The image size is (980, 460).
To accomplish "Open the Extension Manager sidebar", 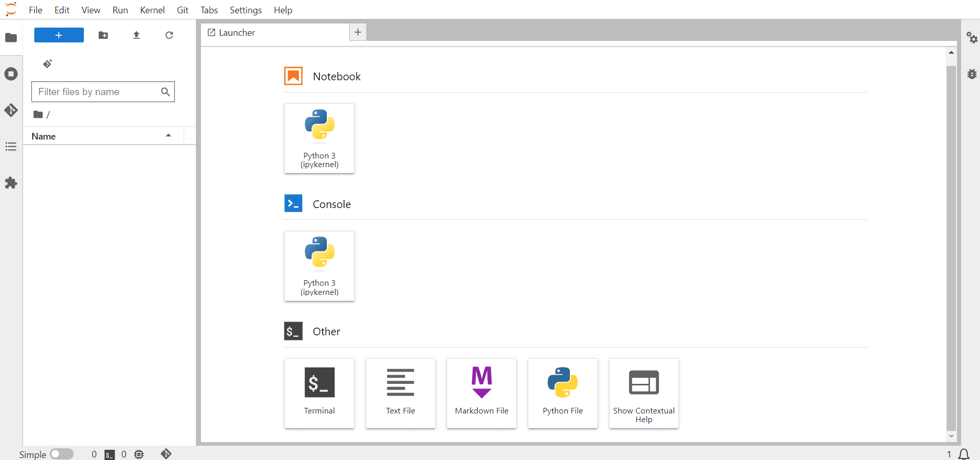I will tap(11, 183).
